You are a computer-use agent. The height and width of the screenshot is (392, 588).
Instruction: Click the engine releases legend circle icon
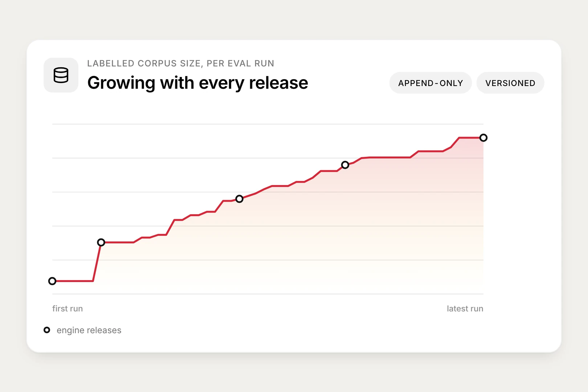pos(47,330)
